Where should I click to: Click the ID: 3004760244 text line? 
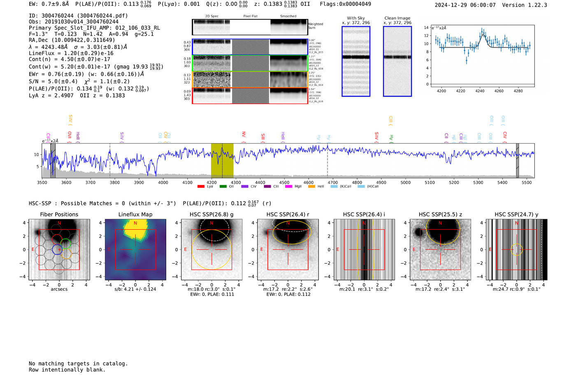click(x=78, y=16)
